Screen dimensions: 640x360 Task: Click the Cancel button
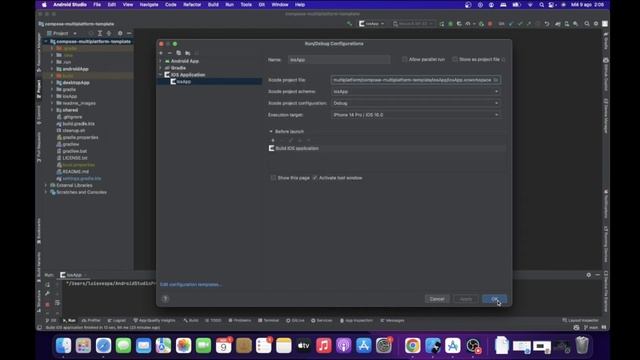point(437,299)
